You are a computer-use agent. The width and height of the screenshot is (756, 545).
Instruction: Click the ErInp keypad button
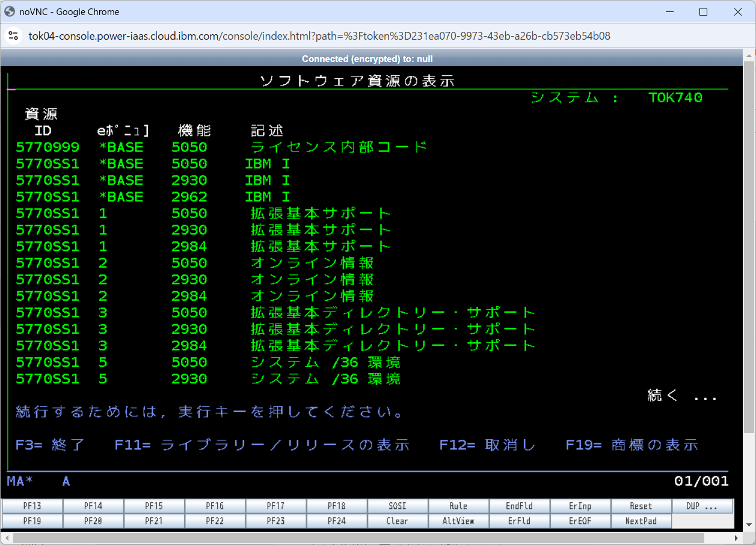580,506
